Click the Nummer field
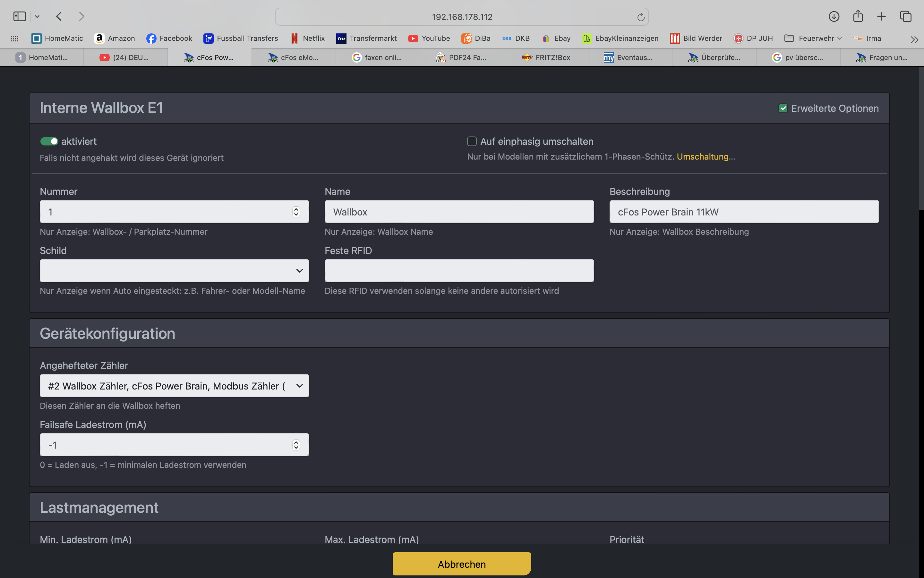 (175, 212)
